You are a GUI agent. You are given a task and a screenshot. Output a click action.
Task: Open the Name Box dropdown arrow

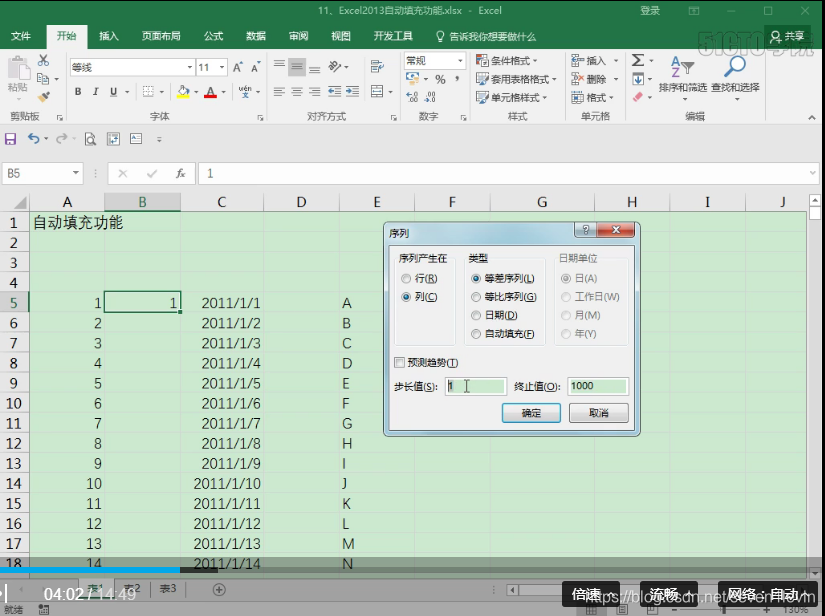76,173
